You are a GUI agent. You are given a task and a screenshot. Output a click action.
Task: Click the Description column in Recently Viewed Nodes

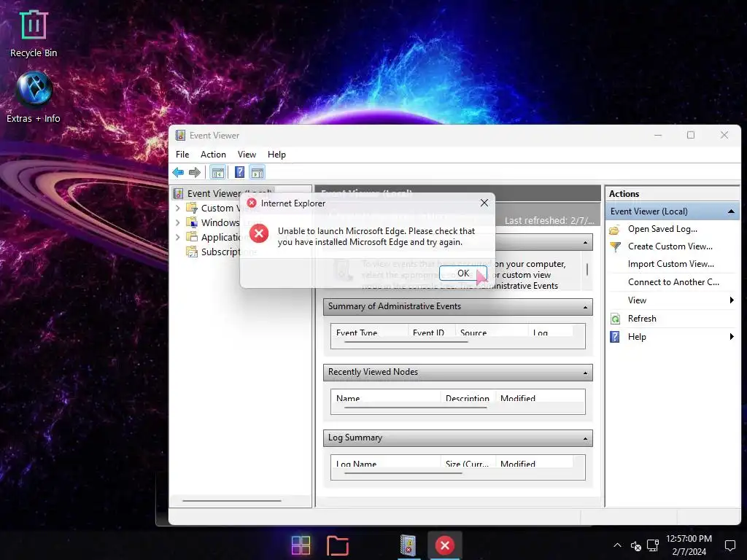pyautogui.click(x=468, y=397)
